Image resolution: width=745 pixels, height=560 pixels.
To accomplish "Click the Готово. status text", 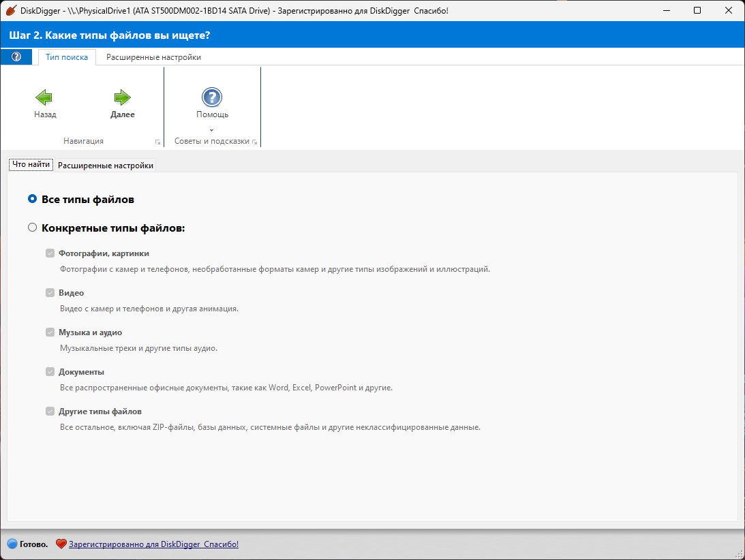I will 33,544.
